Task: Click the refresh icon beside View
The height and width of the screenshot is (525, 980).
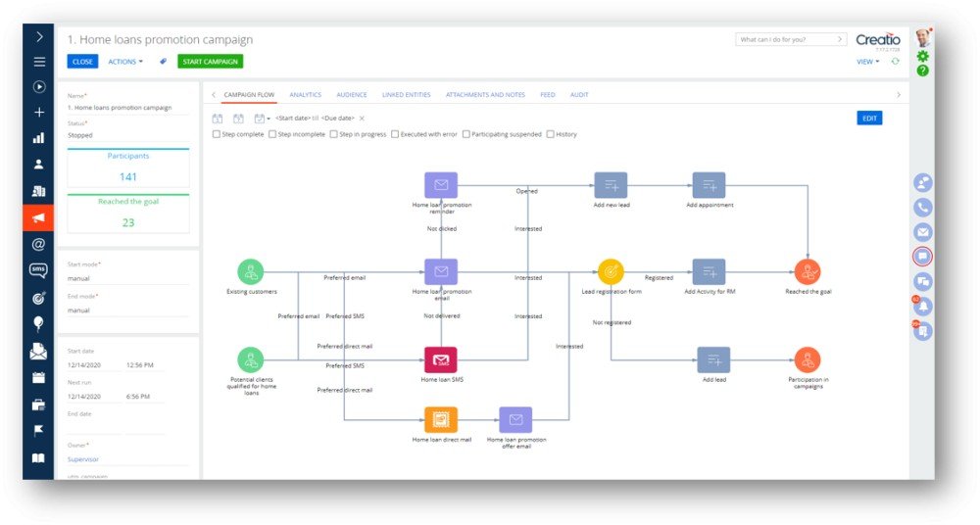Action: pos(895,62)
